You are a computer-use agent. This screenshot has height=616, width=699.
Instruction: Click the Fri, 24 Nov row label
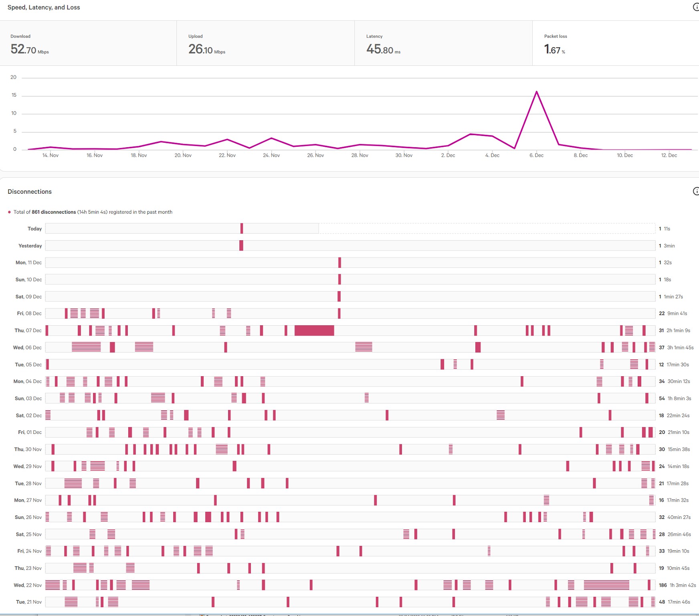tap(30, 551)
